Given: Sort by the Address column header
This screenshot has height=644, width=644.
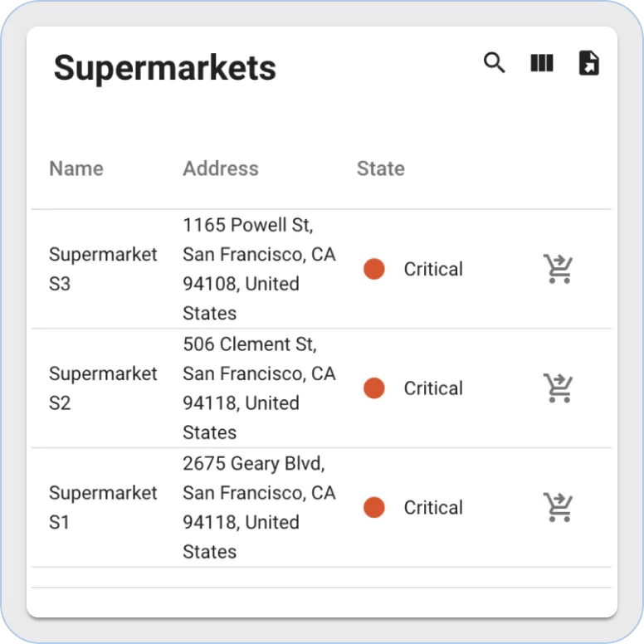Looking at the screenshot, I should [221, 168].
